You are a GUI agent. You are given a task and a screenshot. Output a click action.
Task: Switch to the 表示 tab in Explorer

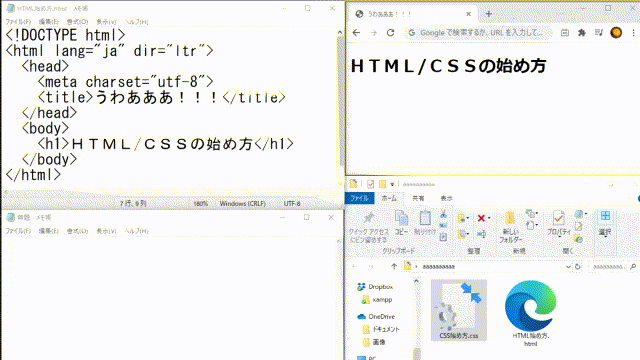point(446,198)
